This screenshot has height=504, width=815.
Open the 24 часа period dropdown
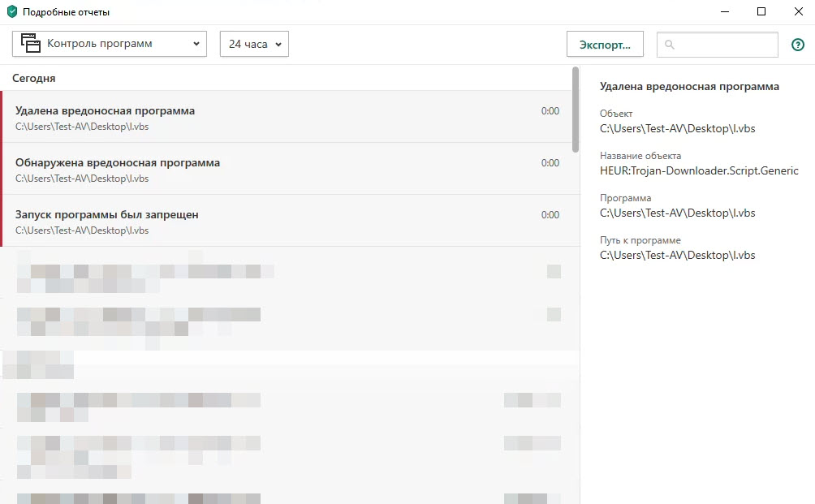click(254, 44)
